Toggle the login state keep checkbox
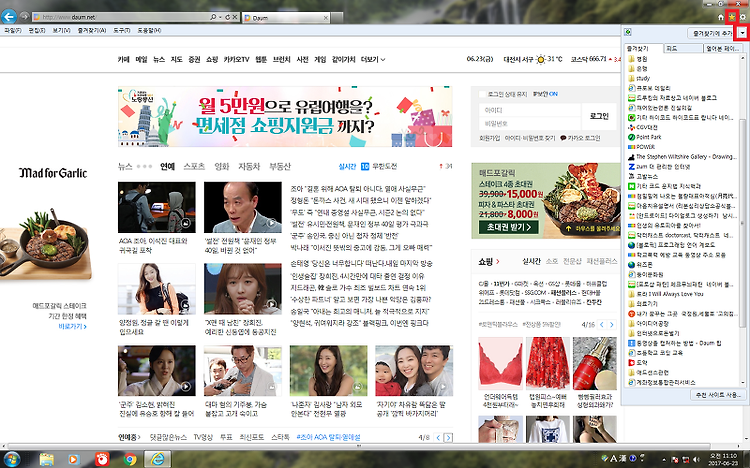Image resolution: width=750 pixels, height=468 pixels. point(483,94)
